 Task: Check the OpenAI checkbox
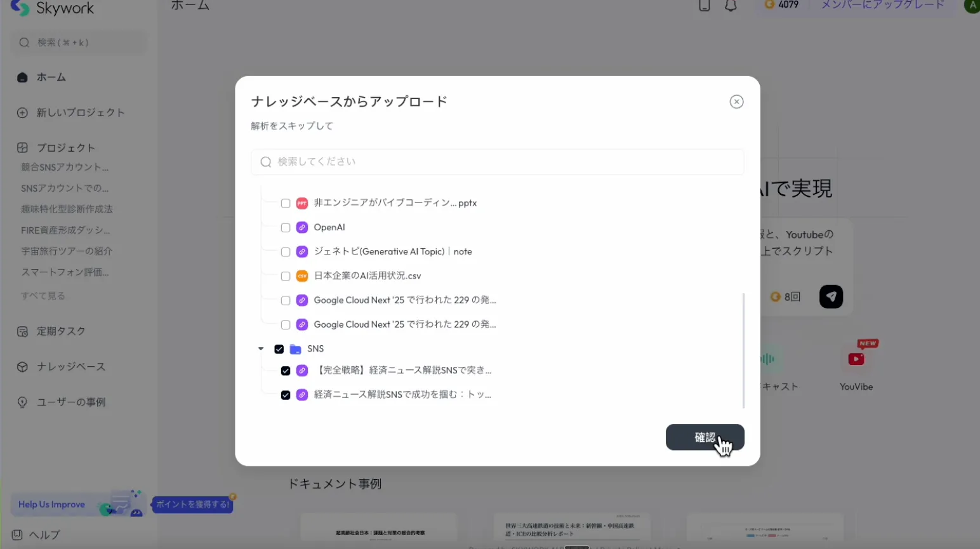click(286, 228)
